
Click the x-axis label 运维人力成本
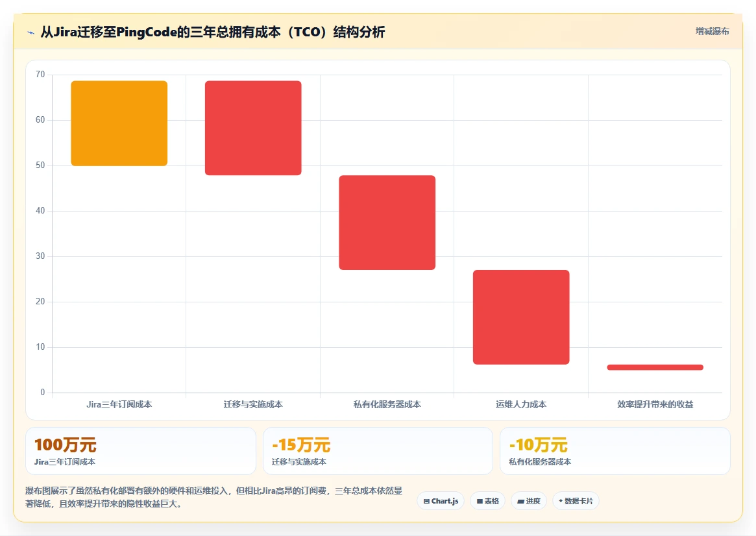coord(521,404)
